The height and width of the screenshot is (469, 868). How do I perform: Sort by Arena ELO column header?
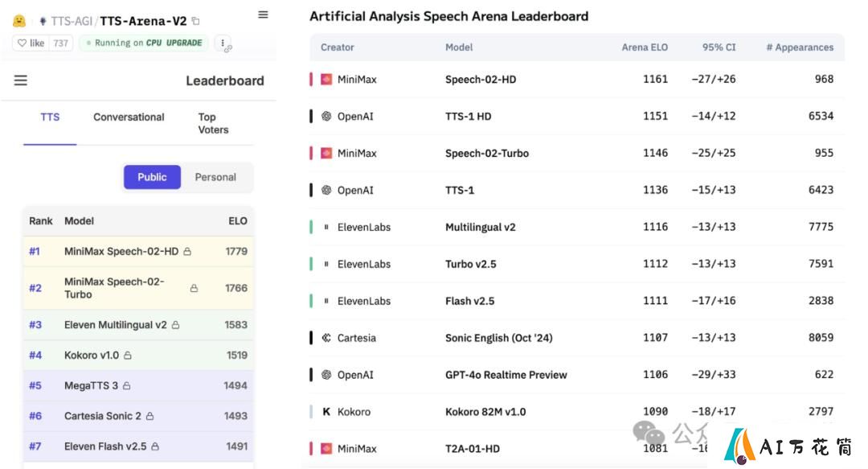pos(645,47)
